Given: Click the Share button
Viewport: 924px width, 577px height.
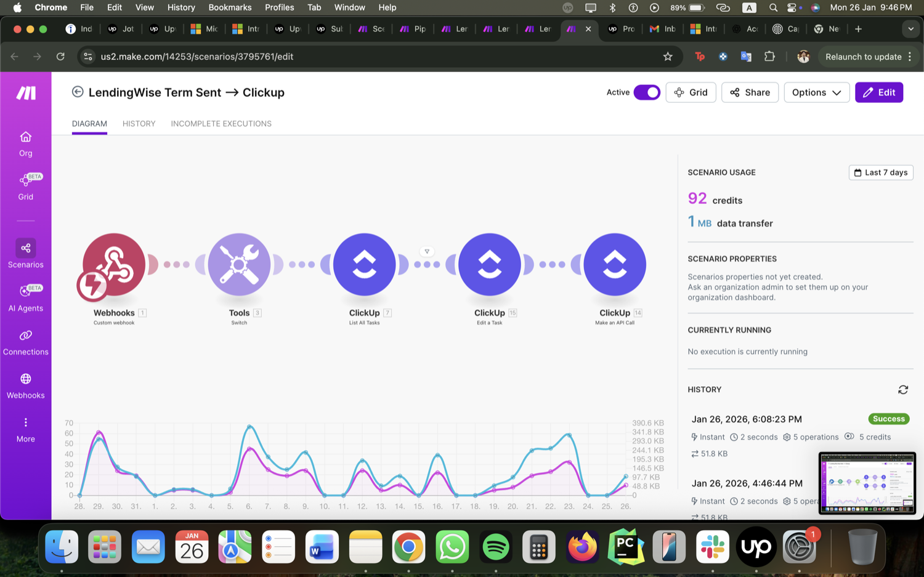Looking at the screenshot, I should pos(750,92).
